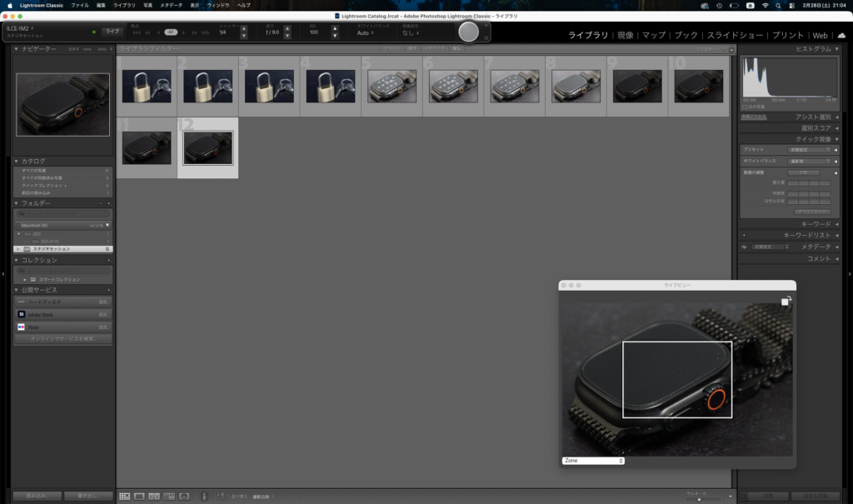Select the first padlock photo thumbnail
Screen dimensions: 853x504
[x=147, y=86]
